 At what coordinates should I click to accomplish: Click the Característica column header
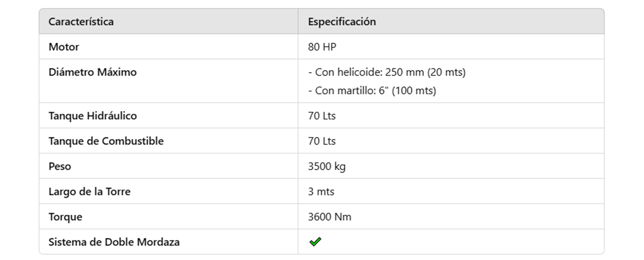(81, 21)
